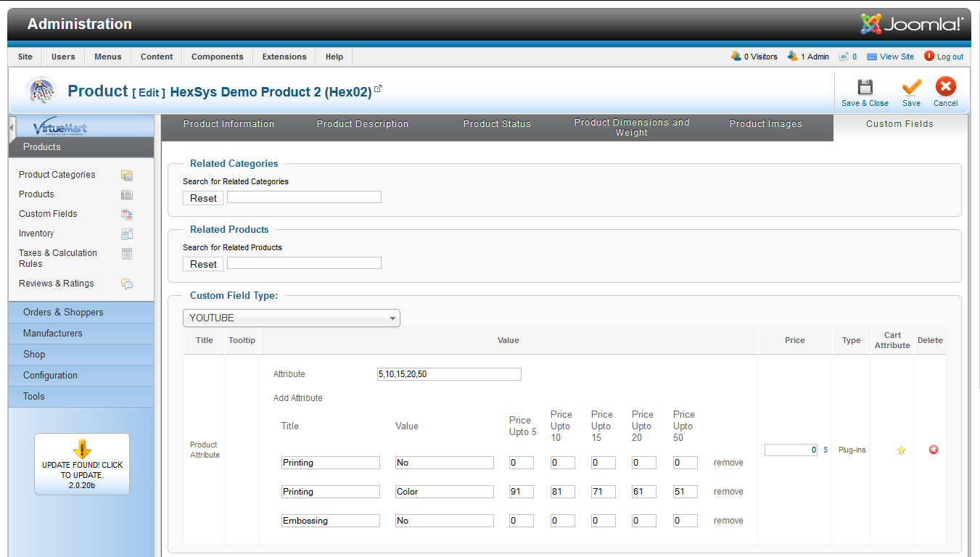Image resolution: width=980 pixels, height=557 pixels.
Task: Click the orange checkmark Save icon
Action: tap(911, 88)
